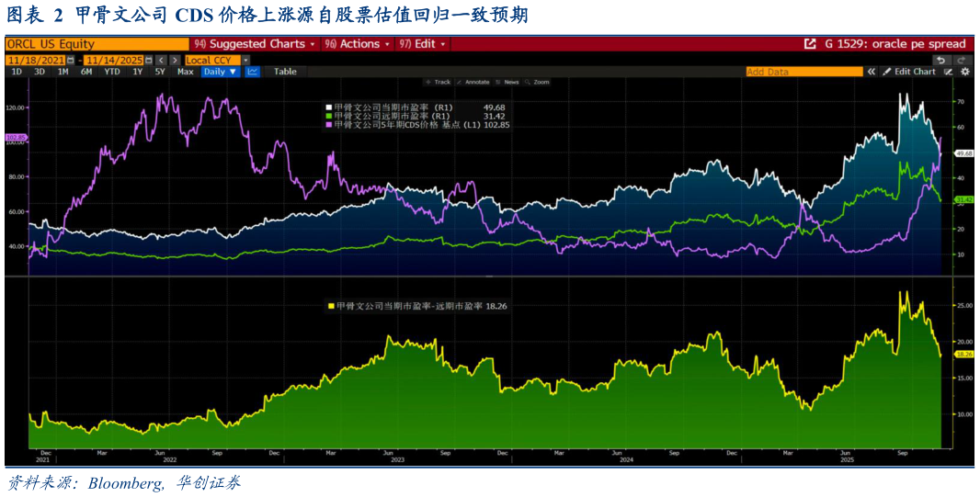980x497 pixels.
Task: Select the Max range tab
Action: (185, 71)
